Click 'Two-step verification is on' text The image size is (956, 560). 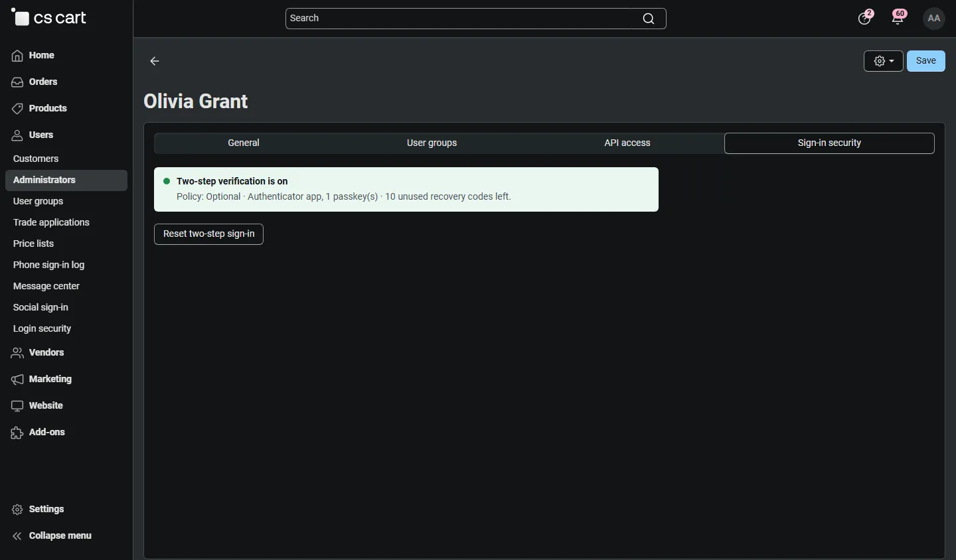click(x=232, y=181)
